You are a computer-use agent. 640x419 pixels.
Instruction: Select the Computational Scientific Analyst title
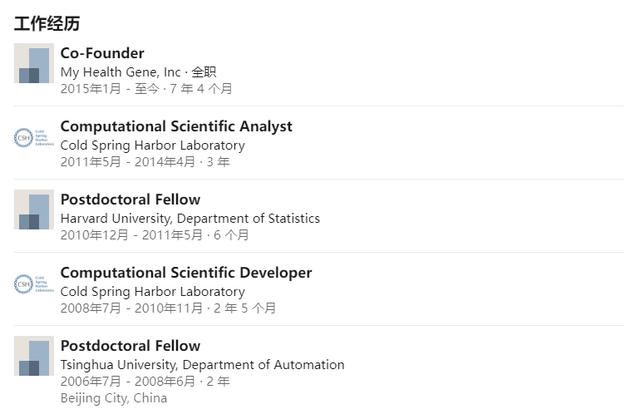[x=176, y=126]
